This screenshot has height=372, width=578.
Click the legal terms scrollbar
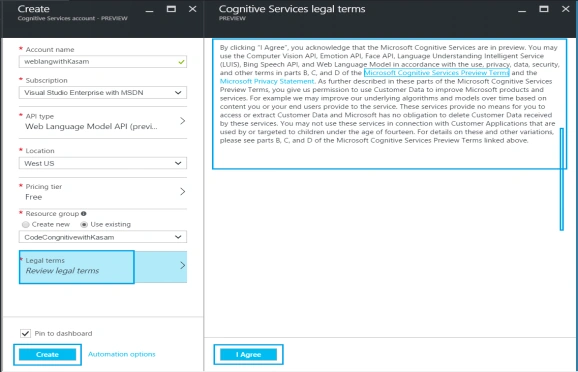pos(562,179)
